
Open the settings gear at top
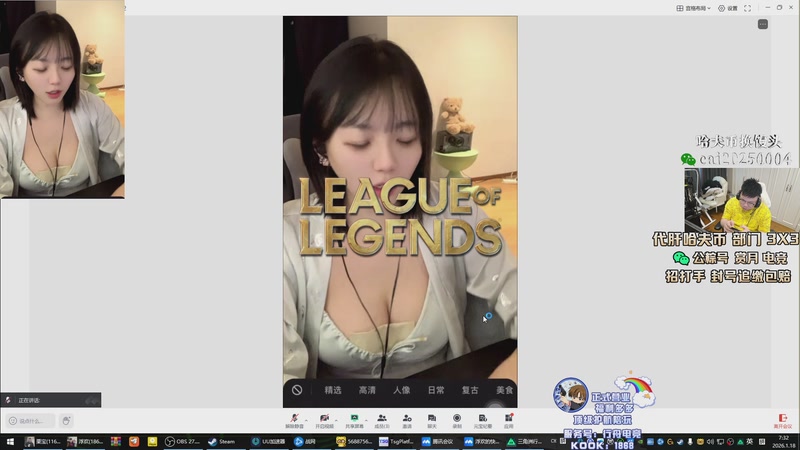728,8
